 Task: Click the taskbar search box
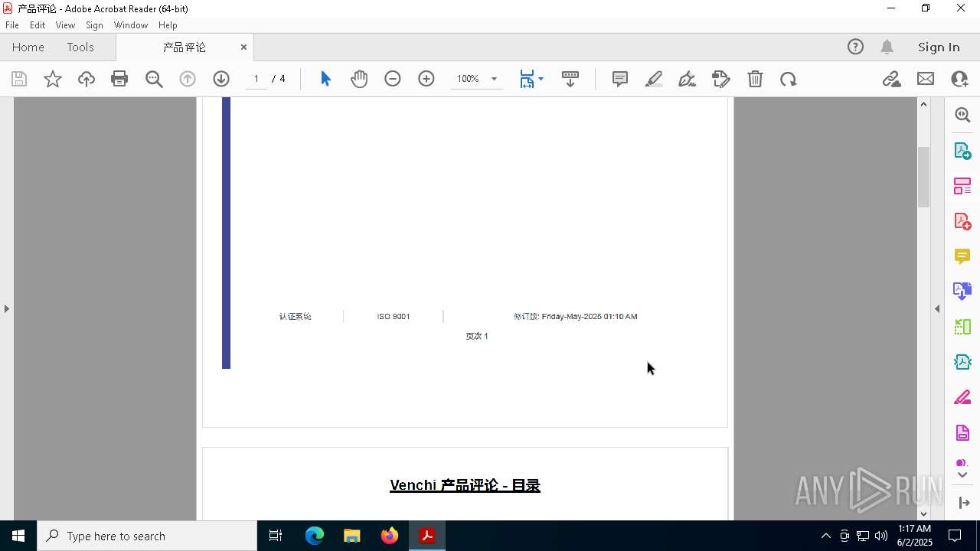tap(147, 536)
